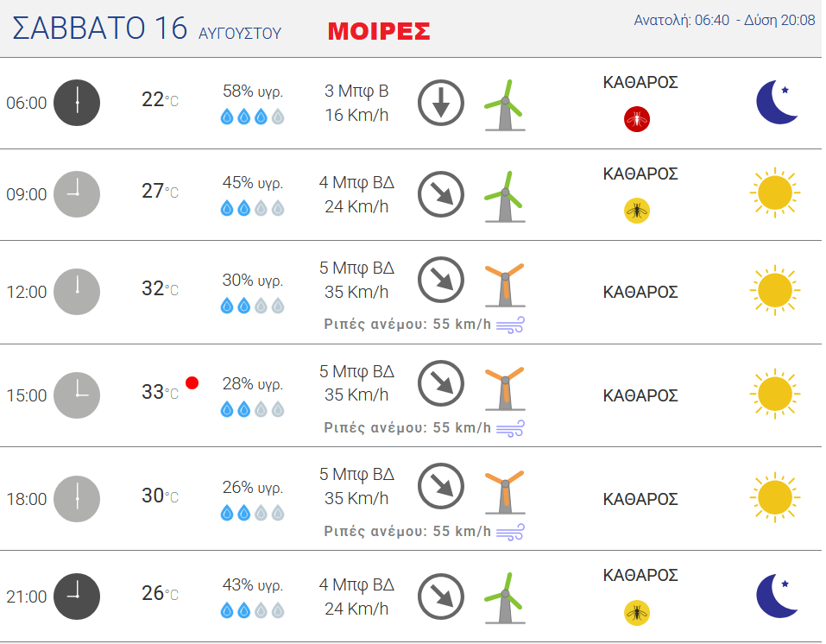Click the red mosquito icon at 06:00
This screenshot has width=826, height=644.
[637, 119]
